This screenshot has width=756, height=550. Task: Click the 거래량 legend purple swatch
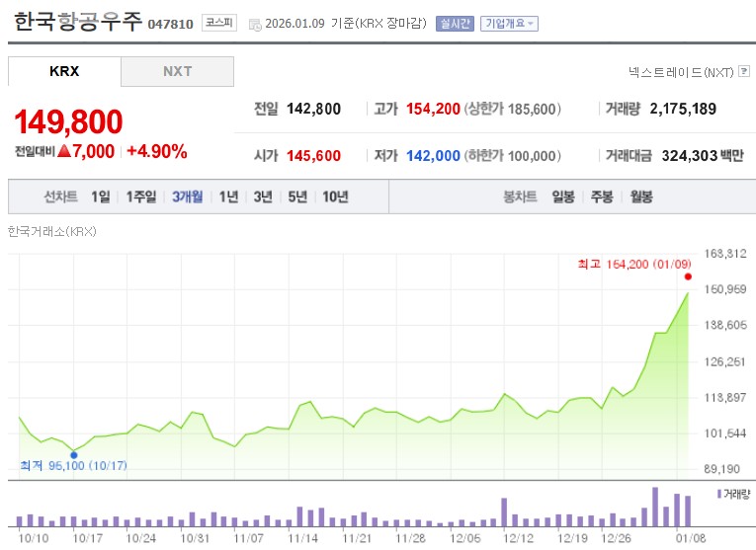[x=719, y=494]
